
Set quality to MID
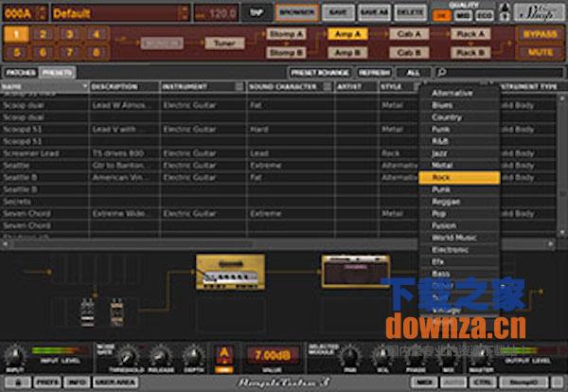pyautogui.click(x=463, y=15)
